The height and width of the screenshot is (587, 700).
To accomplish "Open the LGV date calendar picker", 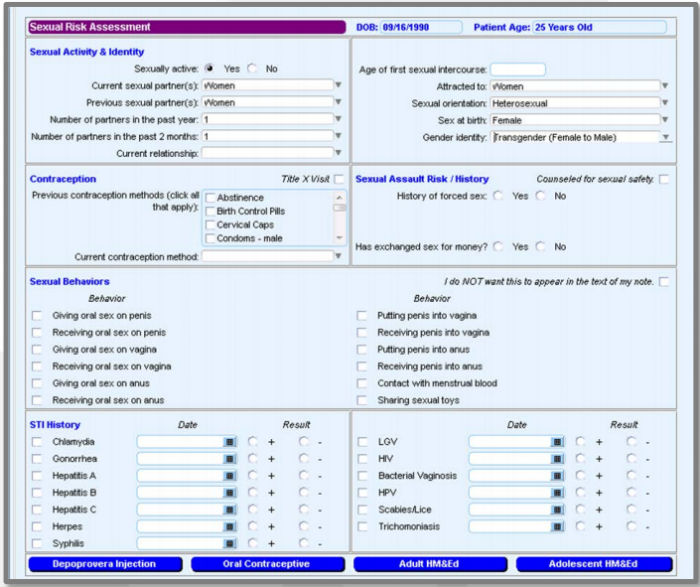I will coord(557,442).
